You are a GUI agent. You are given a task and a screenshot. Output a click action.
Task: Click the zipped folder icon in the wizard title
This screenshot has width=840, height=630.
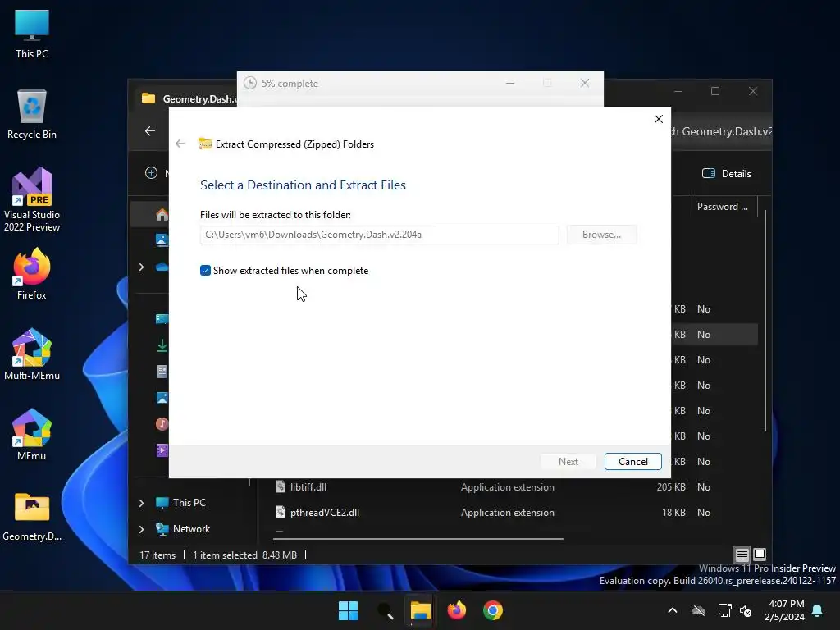tap(204, 144)
